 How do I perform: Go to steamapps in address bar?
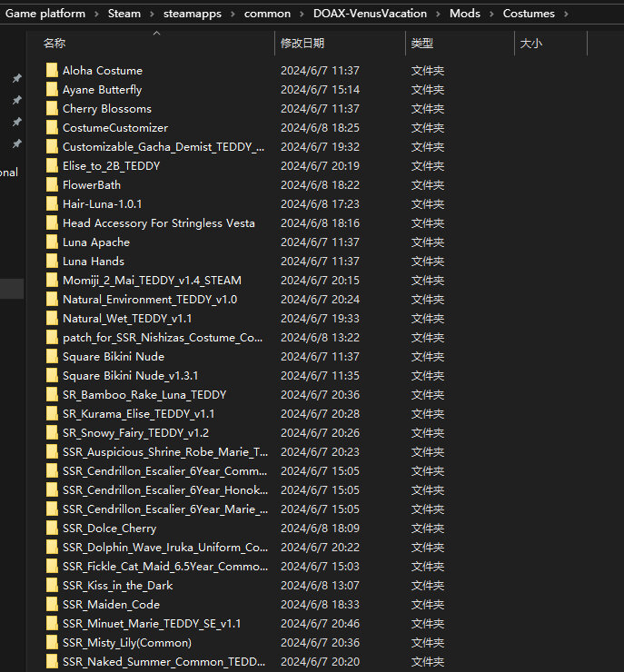click(x=193, y=14)
